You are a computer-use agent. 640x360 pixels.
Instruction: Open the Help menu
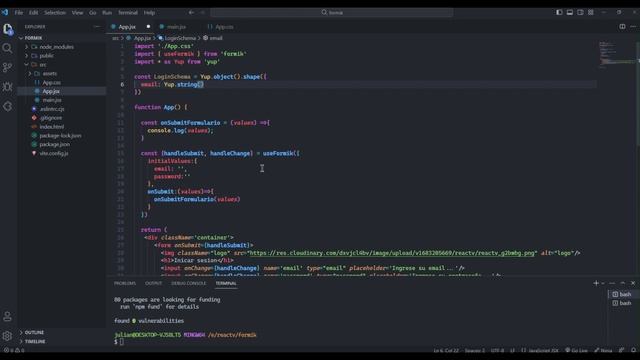pos(149,12)
